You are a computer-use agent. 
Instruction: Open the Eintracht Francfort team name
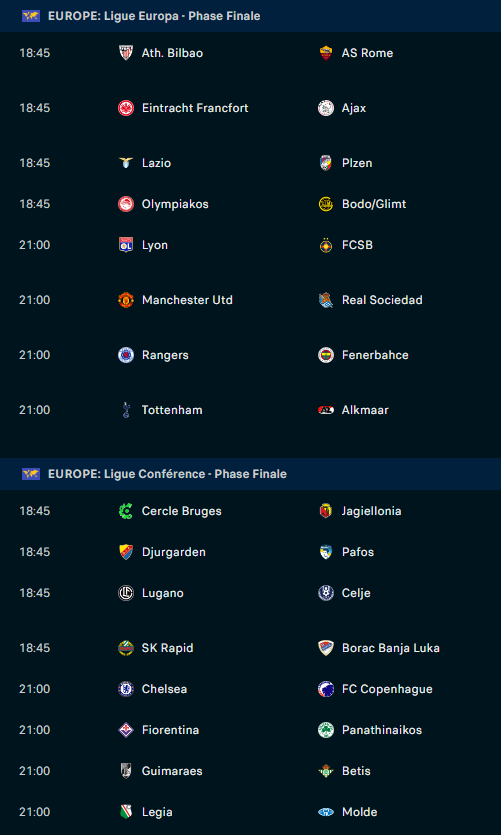pyautogui.click(x=195, y=108)
